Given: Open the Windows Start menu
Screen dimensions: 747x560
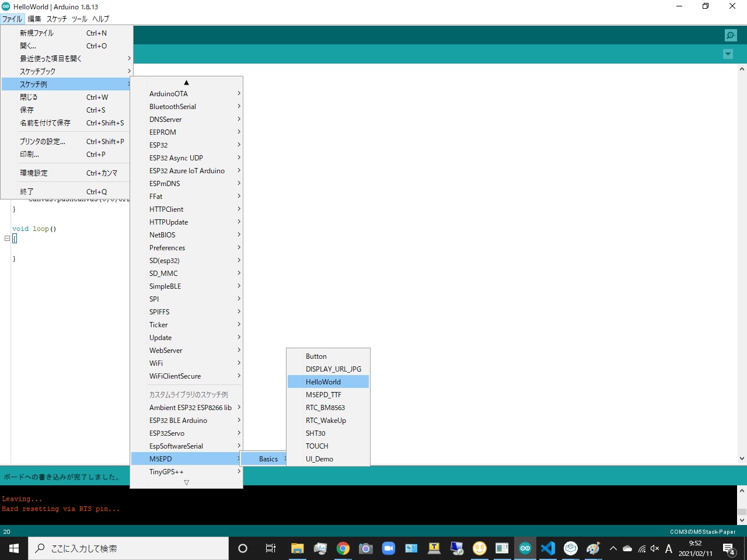Looking at the screenshot, I should [x=14, y=548].
